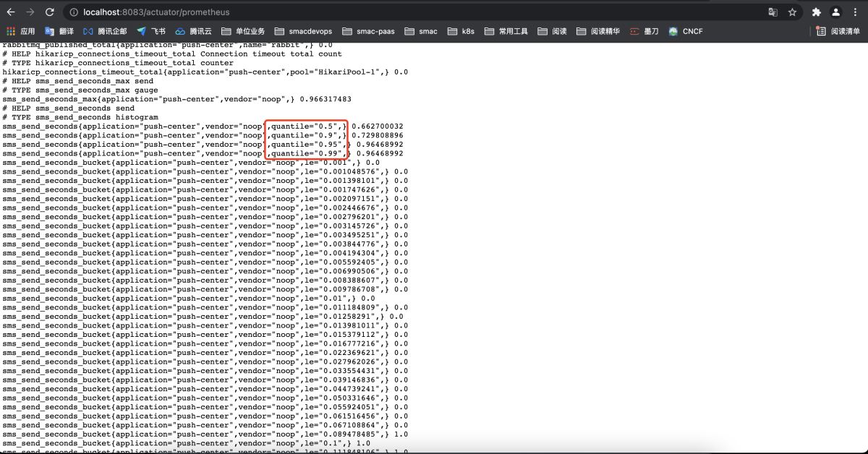
Task: Expand the 单位业务 bookmark folder
Action: click(243, 31)
